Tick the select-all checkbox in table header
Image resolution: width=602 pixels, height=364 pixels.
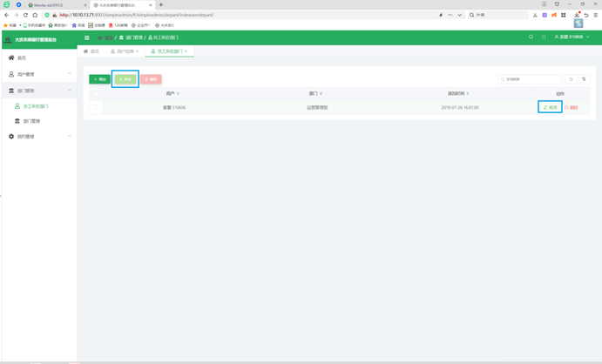tap(96, 93)
